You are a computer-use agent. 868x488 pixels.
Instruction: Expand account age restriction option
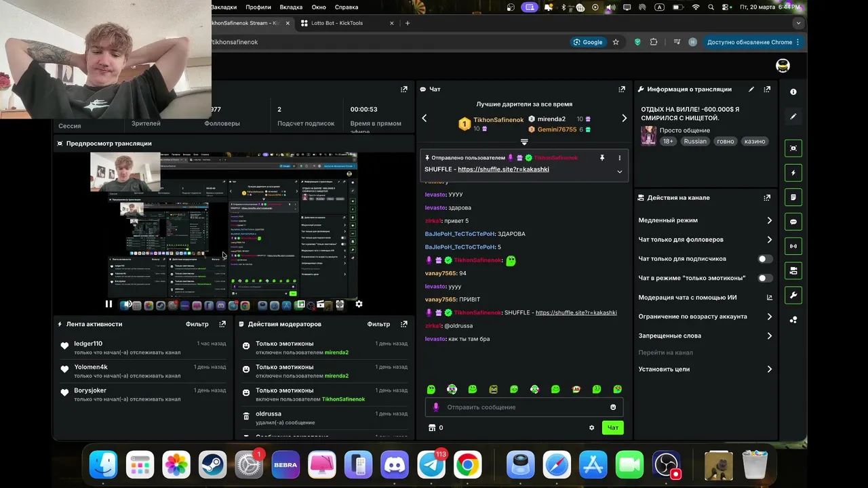click(x=704, y=317)
